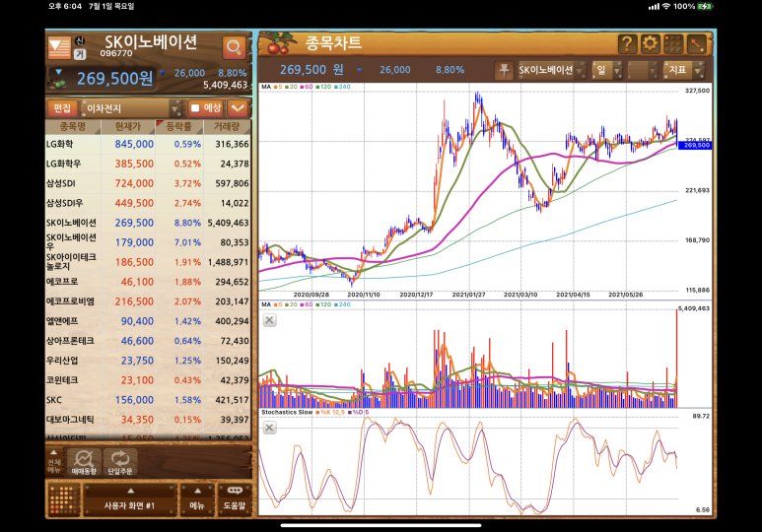The width and height of the screenshot is (762, 532).
Task: Select SK이노베이션 row in watchlist
Action: [x=148, y=223]
